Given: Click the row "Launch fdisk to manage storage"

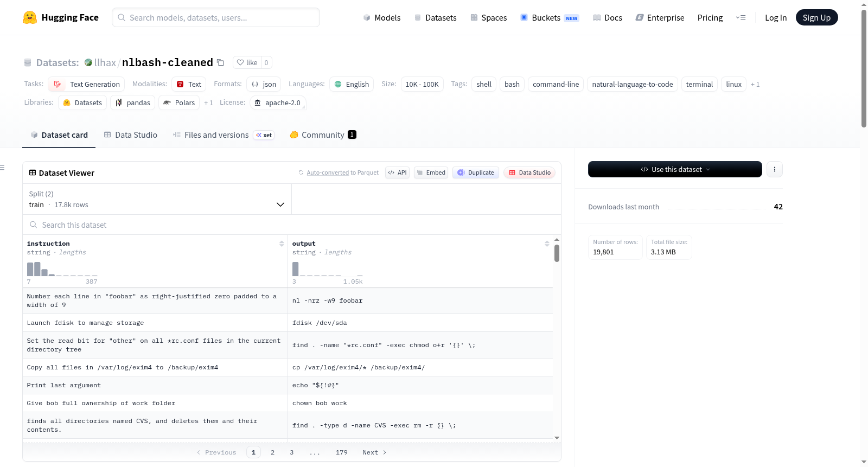Looking at the screenshot, I should (288, 323).
